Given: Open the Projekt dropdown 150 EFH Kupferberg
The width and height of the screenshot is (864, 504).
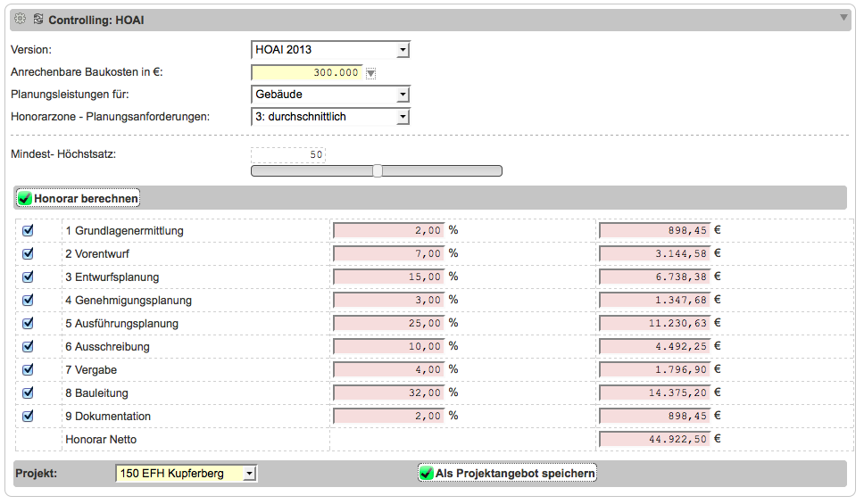Looking at the screenshot, I should pyautogui.click(x=187, y=473).
